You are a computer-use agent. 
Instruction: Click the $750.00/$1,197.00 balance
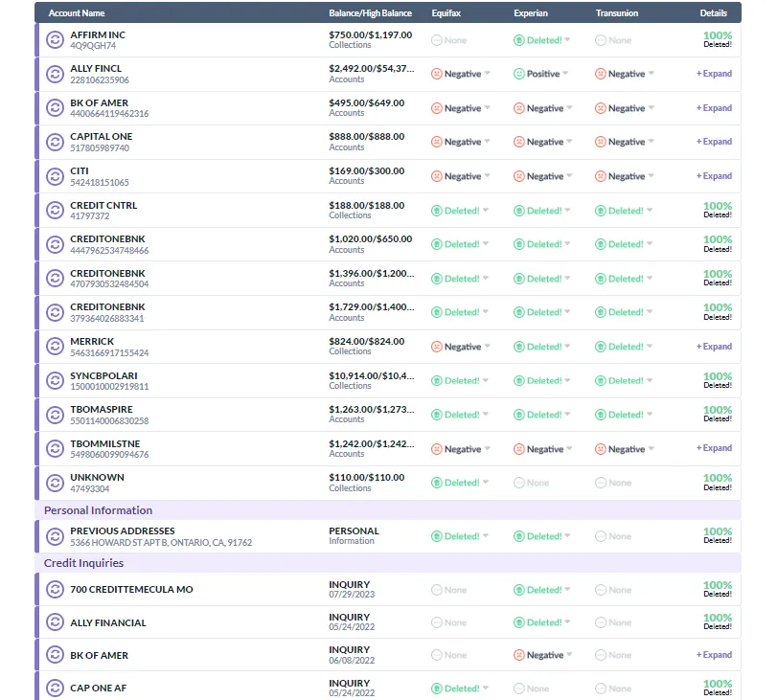click(370, 35)
